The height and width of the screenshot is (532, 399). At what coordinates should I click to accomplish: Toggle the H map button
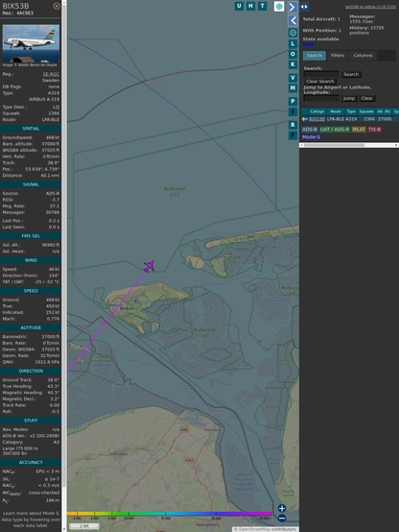250,6
